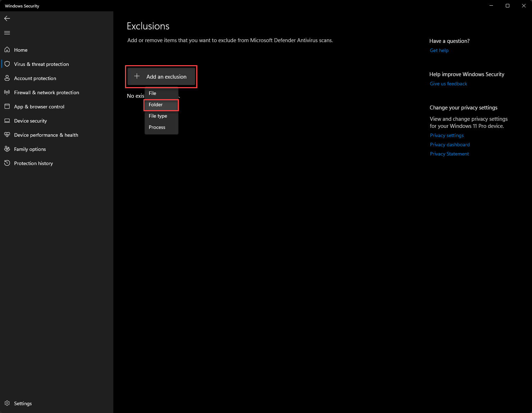Open Privacy Statement link
The image size is (532, 413).
(449, 154)
